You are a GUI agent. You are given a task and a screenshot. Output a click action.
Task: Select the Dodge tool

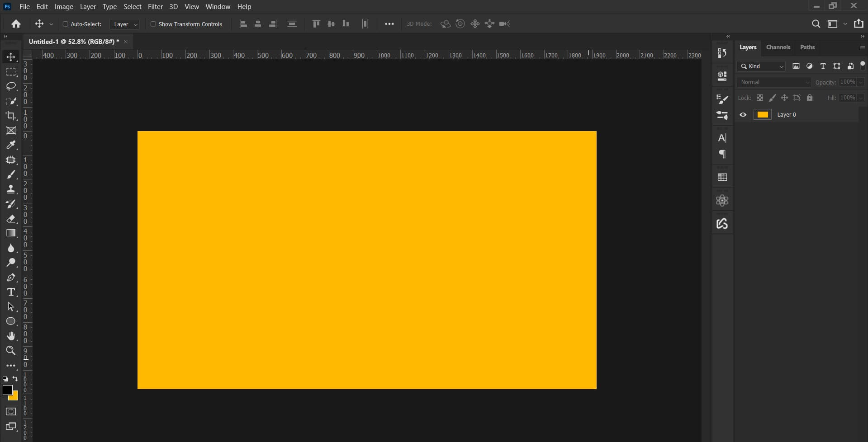11,263
